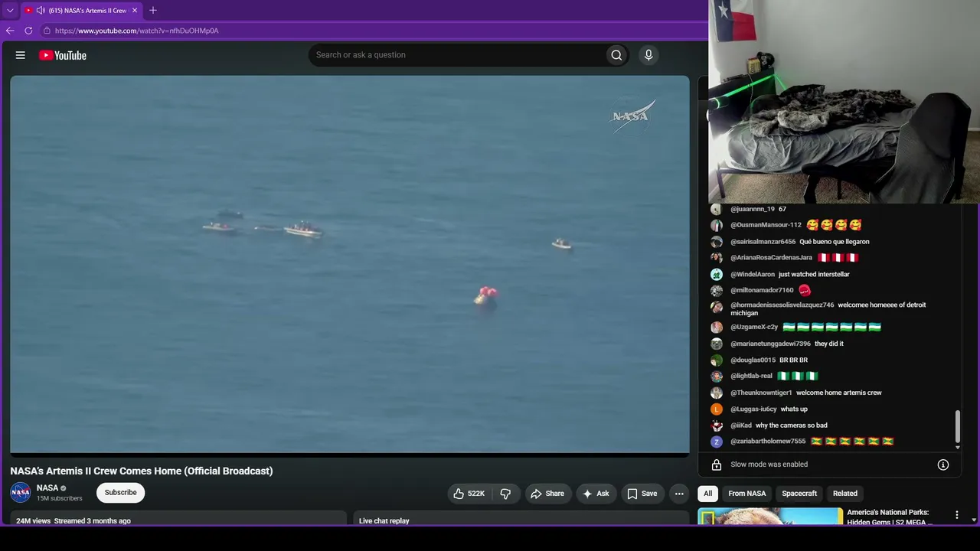Open @hormadenissesolisvelazquez746 chat avatar

pyautogui.click(x=717, y=307)
